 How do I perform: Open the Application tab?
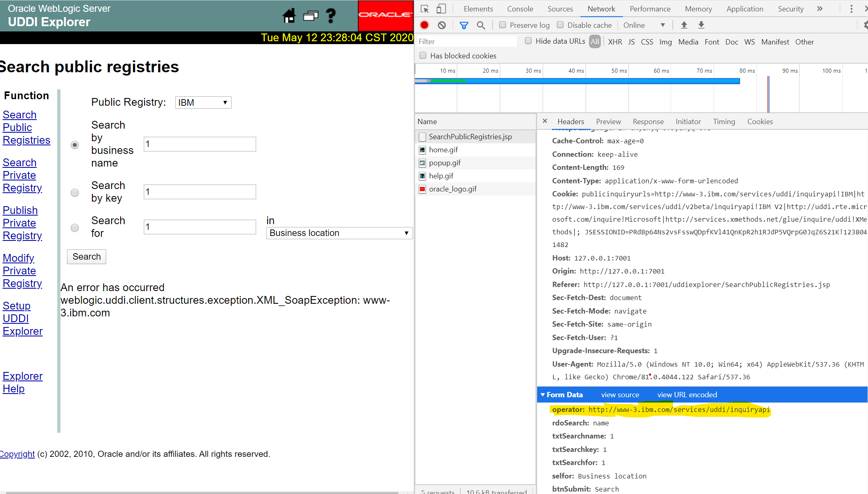pos(745,9)
